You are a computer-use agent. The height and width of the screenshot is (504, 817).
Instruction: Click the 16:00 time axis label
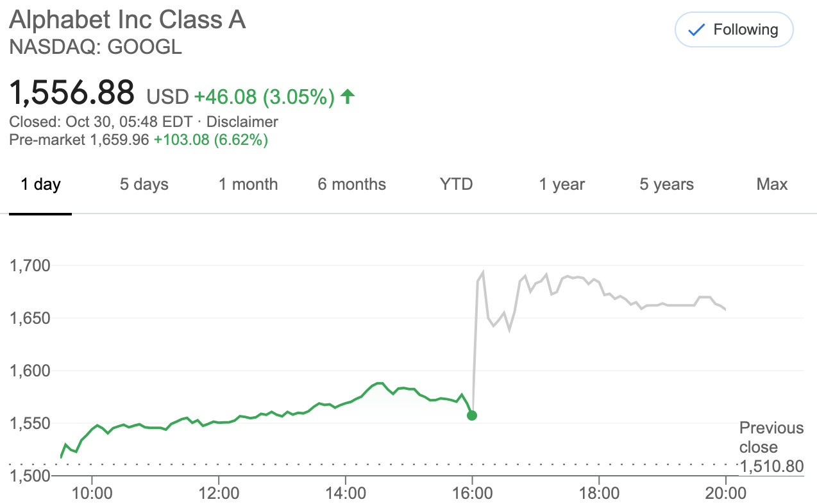pyautogui.click(x=472, y=493)
